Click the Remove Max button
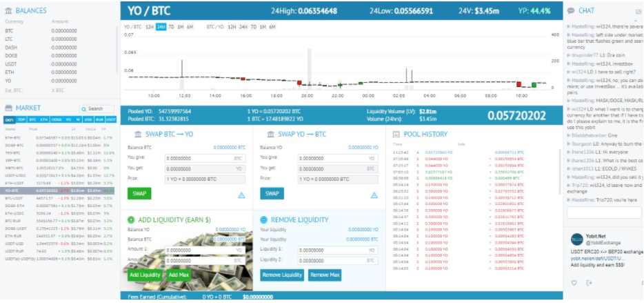 coord(325,275)
